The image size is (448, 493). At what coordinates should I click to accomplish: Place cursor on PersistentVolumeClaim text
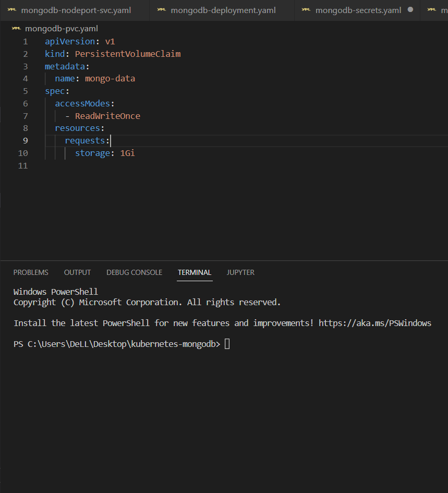tap(128, 54)
